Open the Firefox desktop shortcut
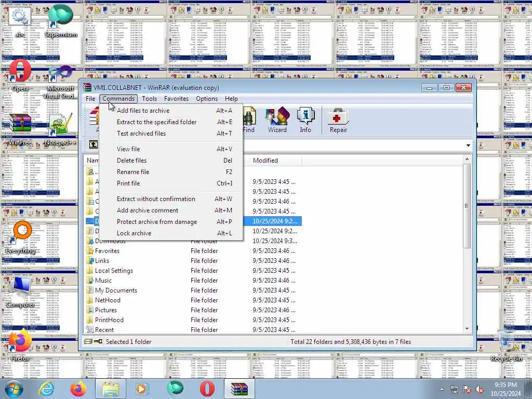The height and width of the screenshot is (399, 532). (x=20, y=345)
